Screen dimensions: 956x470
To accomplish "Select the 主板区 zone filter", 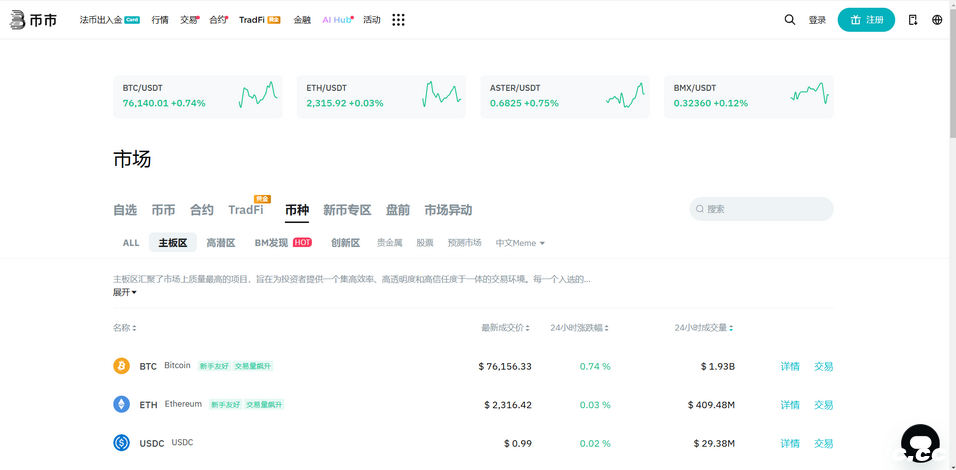I will pyautogui.click(x=173, y=243).
